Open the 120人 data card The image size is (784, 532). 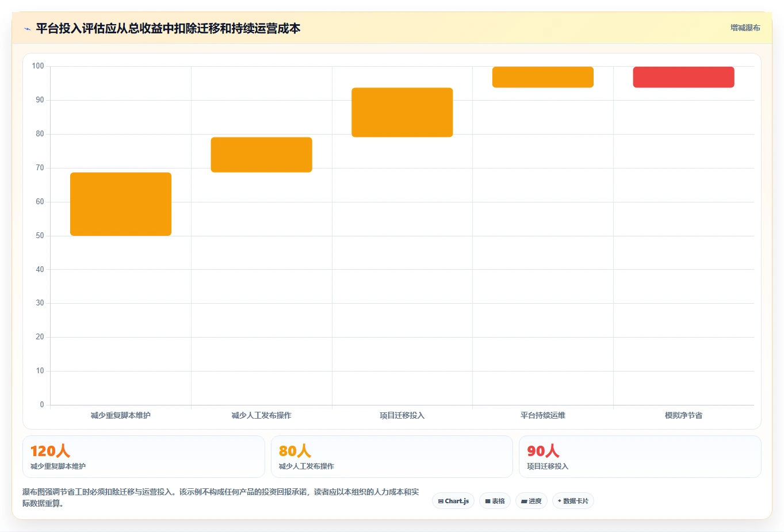[144, 457]
